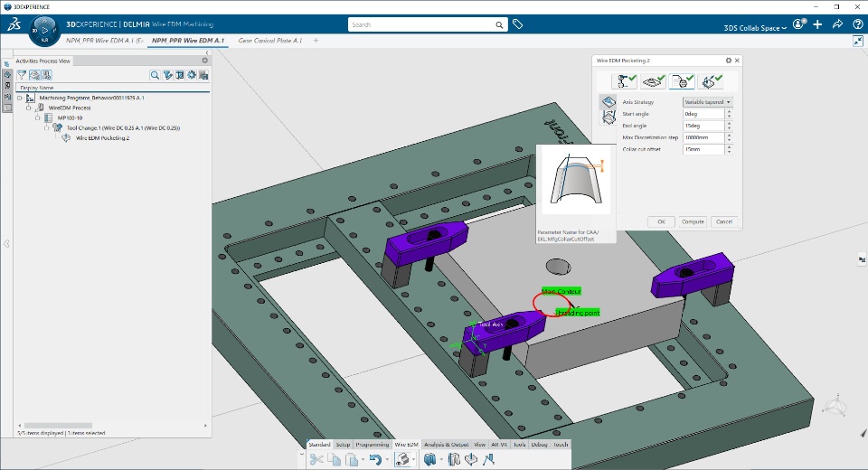Open the 3DS Collab Space dropdown
Screen dimensions: 868x470
pyautogui.click(x=755, y=28)
